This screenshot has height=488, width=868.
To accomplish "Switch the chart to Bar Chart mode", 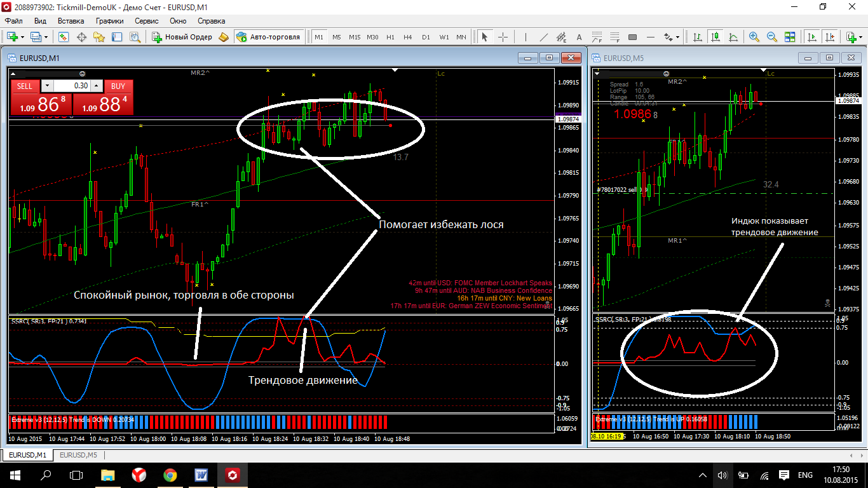I will pyautogui.click(x=697, y=37).
